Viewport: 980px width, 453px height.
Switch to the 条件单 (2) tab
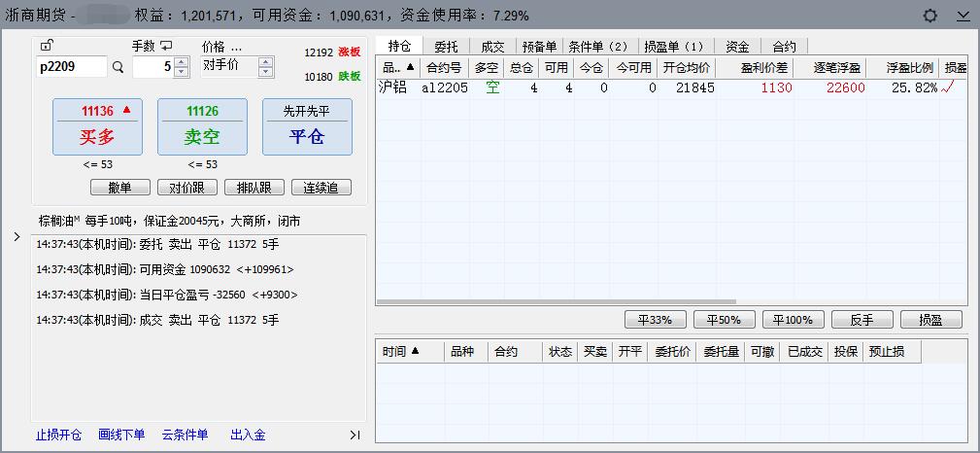pyautogui.click(x=598, y=46)
